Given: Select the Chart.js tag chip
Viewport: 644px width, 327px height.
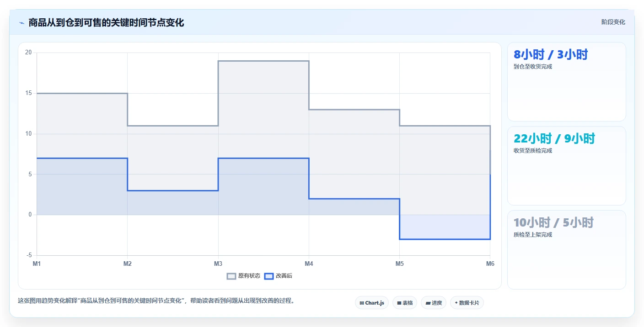Looking at the screenshot, I should [x=371, y=303].
